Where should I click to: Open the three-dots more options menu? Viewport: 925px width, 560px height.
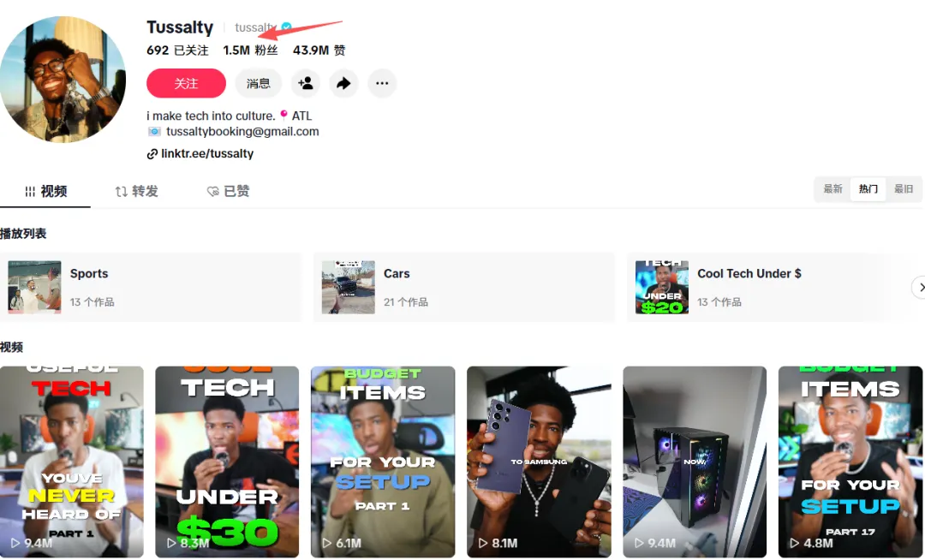382,83
